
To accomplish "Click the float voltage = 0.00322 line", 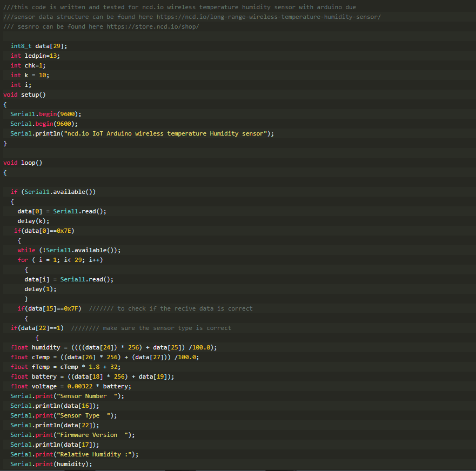I will (70, 386).
